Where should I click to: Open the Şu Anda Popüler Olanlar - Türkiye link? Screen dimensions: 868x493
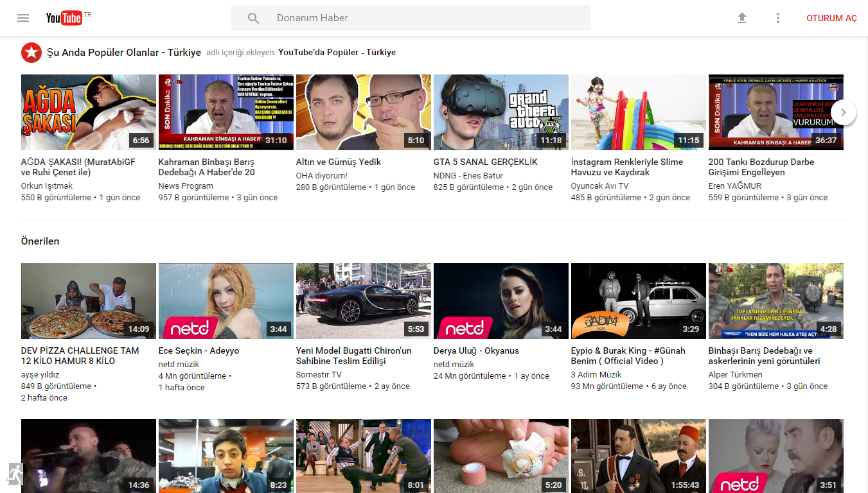(x=124, y=53)
